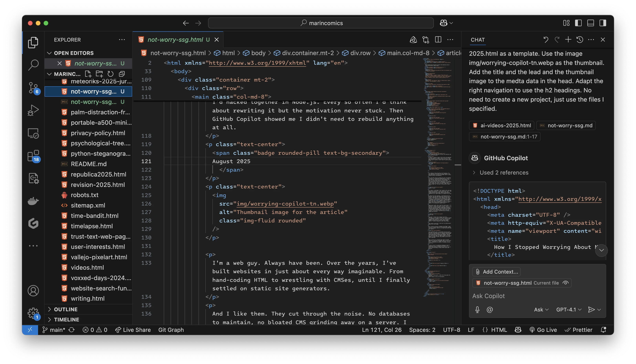This screenshot has width=636, height=364.
Task: Click the main.col-md-8 breadcrumb item
Action: tap(408, 53)
